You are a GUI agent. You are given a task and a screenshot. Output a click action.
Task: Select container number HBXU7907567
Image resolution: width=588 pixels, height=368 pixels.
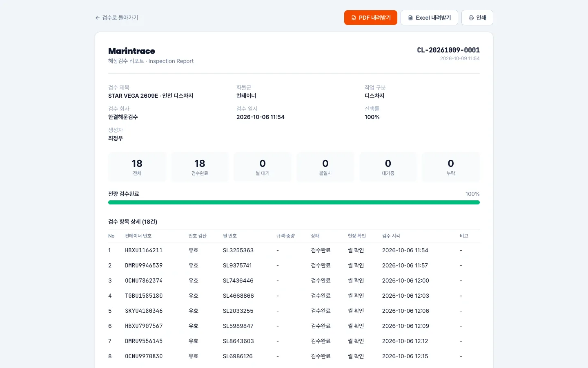pos(144,326)
